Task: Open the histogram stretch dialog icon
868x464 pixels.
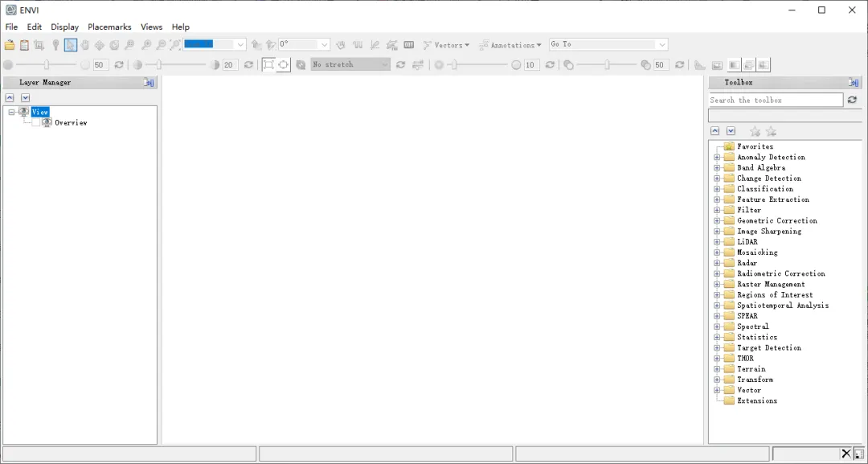Action: (x=418, y=65)
